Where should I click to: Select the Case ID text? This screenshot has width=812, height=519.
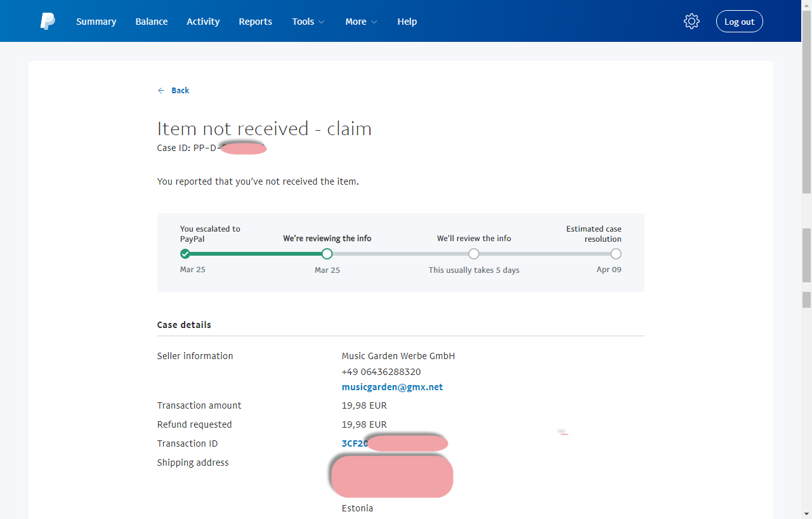[x=212, y=148]
